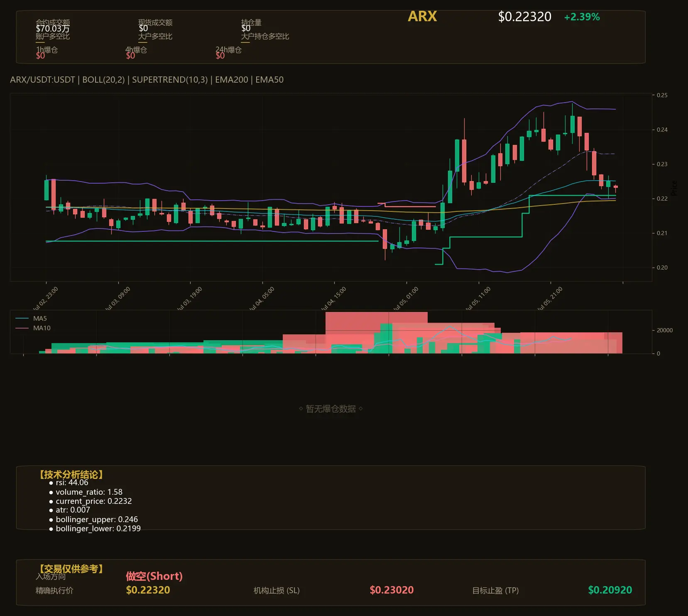Click the 20000 volume axis label
Viewport: 688px width, 616px height.
click(664, 330)
